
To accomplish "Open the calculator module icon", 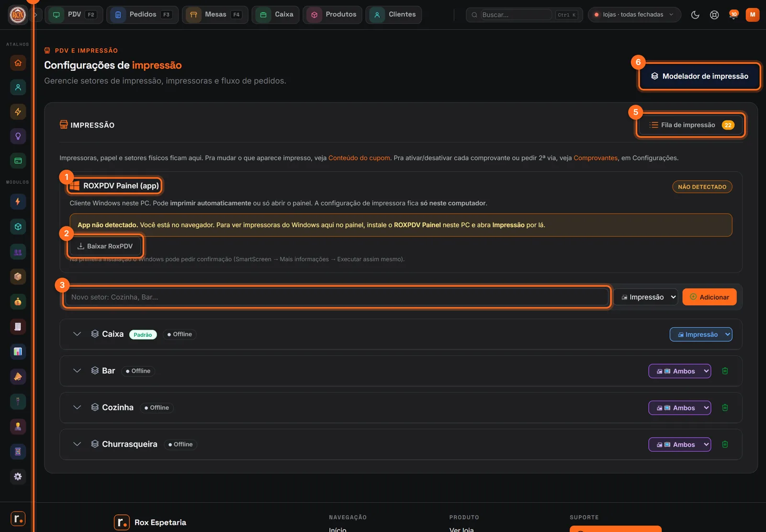I will tap(18, 451).
